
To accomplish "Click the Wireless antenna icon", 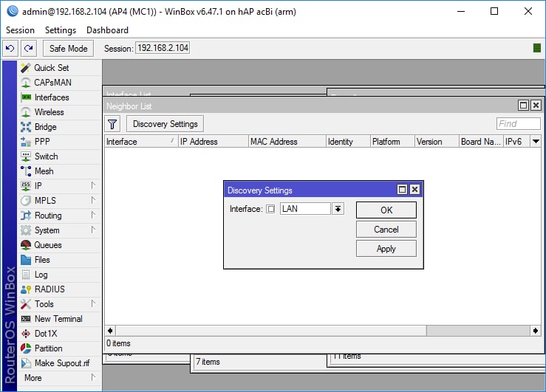I will point(25,112).
